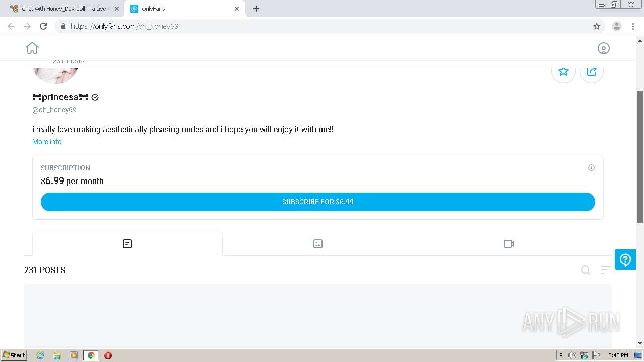Open Chrome profile account icon
644x362 pixels.
617,26
